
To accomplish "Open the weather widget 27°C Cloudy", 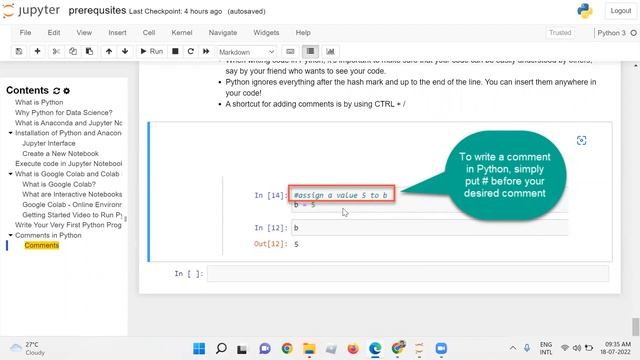I will click(x=28, y=349).
